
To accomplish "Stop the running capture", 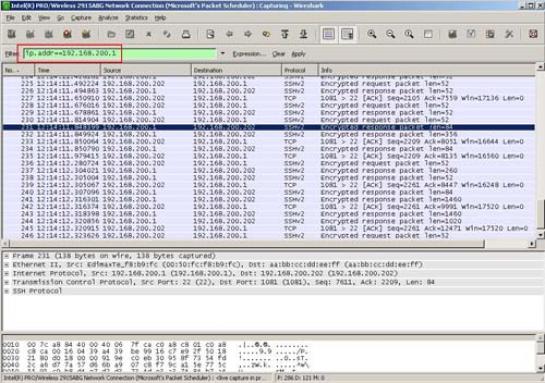I will (x=67, y=34).
